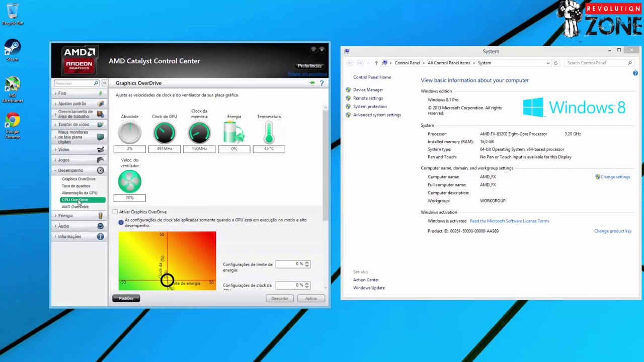Adjust GPU clock percentage stepper arrows

pyautogui.click(x=307, y=285)
